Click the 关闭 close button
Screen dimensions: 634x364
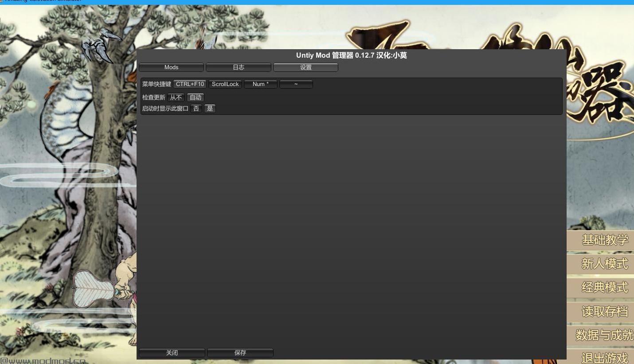(x=172, y=353)
